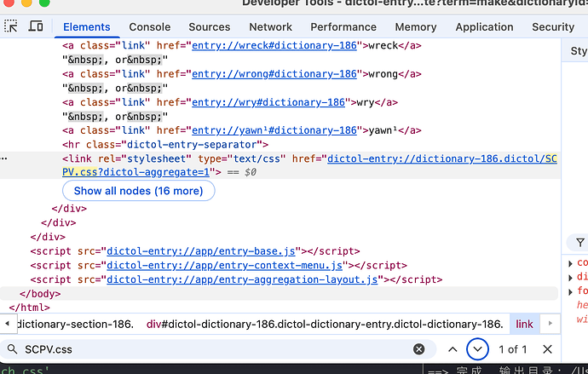Go to the previous search result
Screen dimensions: 588x374
(x=453, y=349)
